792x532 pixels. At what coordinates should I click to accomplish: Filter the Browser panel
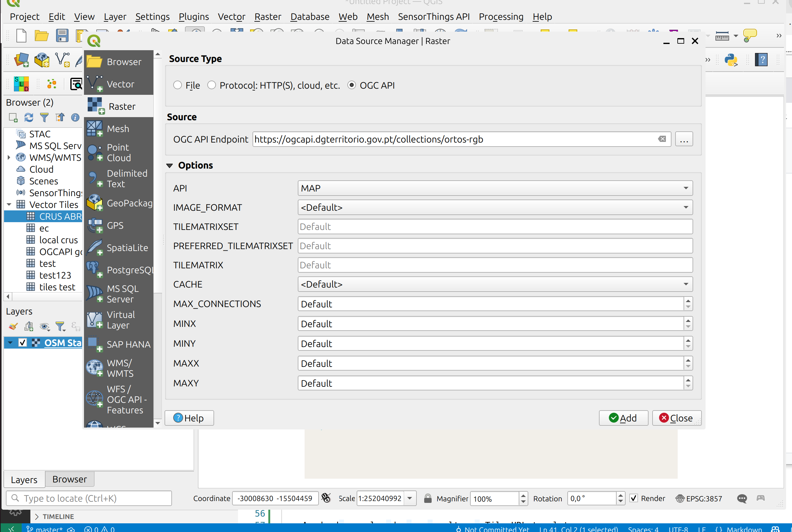point(44,118)
